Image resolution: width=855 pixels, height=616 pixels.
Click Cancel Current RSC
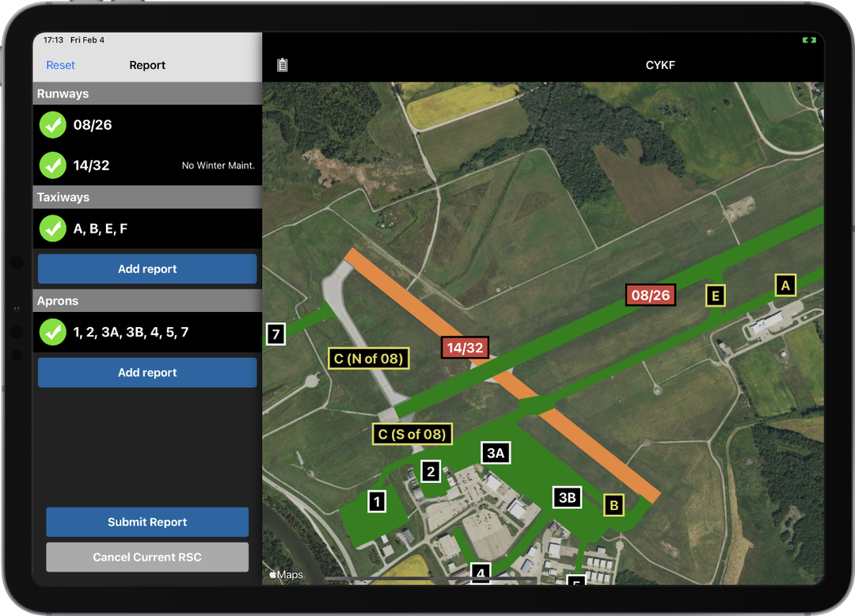click(x=147, y=557)
